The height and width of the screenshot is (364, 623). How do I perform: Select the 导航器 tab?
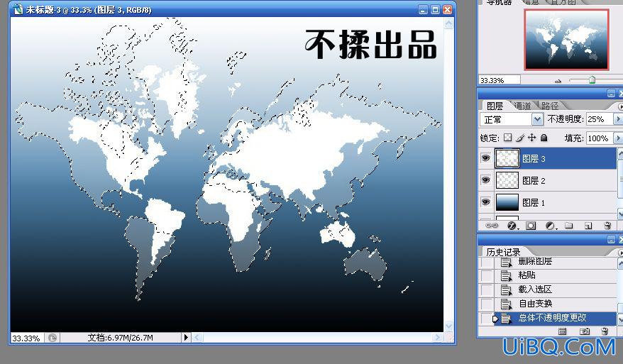(x=499, y=2)
